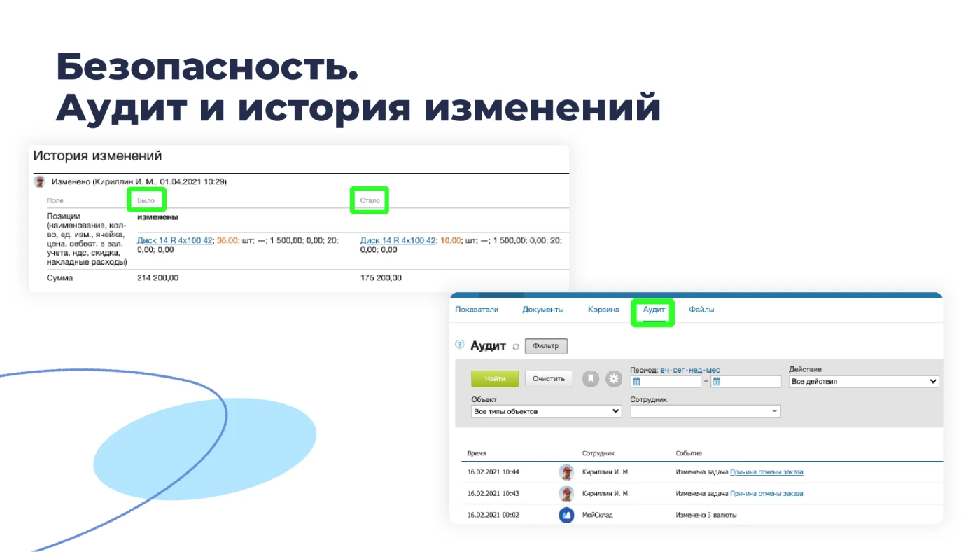Set period to month via мес link
The width and height of the screenshot is (980, 552).
pyautogui.click(x=713, y=370)
